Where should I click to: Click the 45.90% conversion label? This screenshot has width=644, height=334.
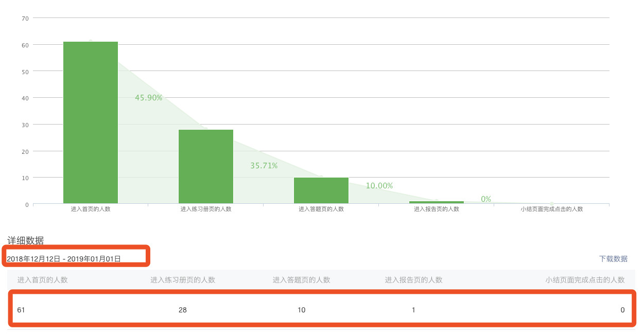click(149, 98)
